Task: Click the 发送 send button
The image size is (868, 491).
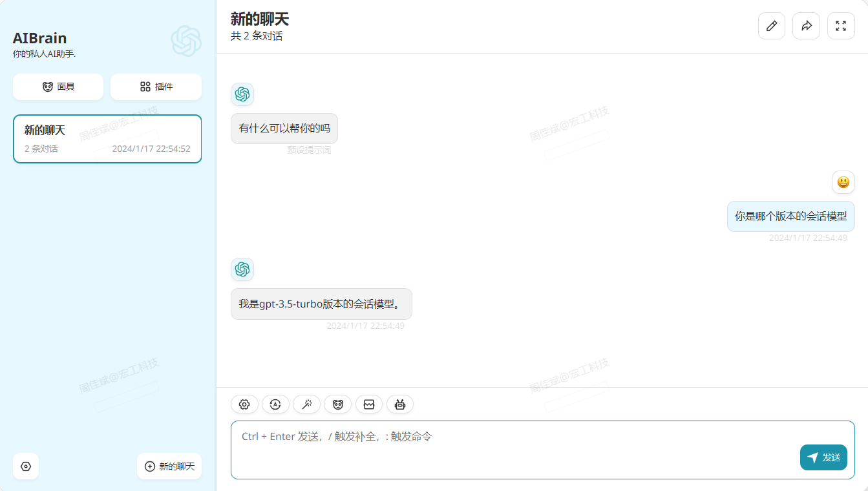Action: click(823, 457)
